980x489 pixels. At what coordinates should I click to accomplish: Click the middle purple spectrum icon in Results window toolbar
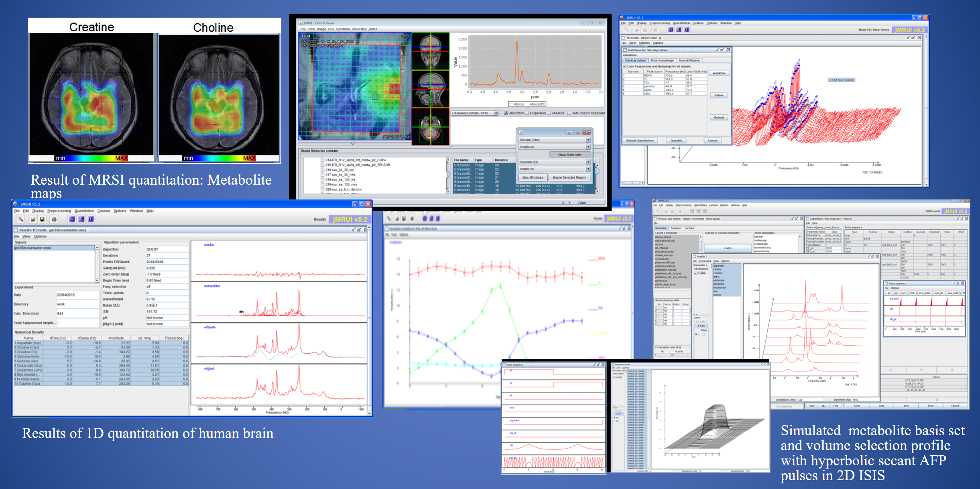pyautogui.click(x=81, y=219)
